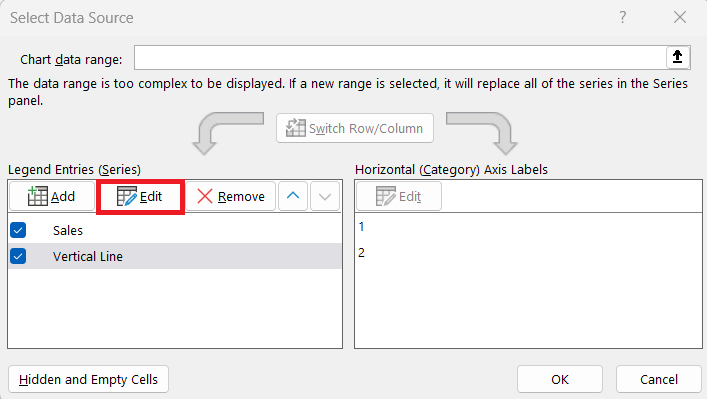This screenshot has height=399, width=707.
Task: Uncheck the Sales series checkbox
Action: [18, 230]
